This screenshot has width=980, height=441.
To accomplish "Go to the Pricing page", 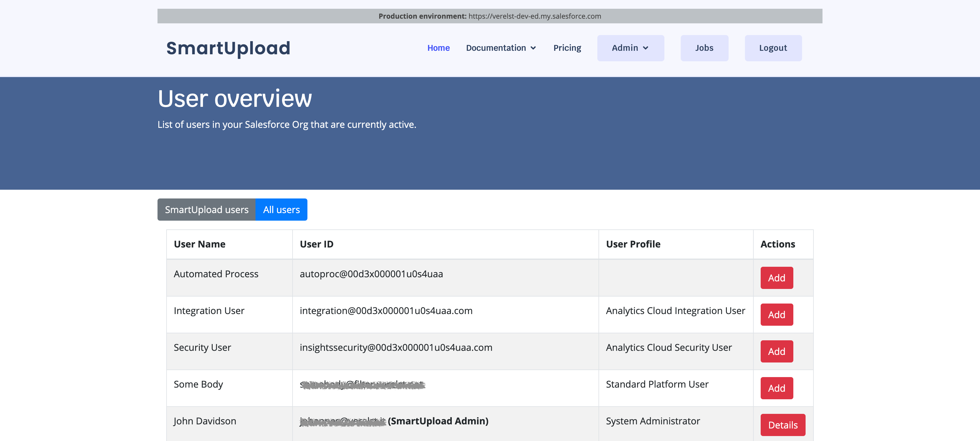I will (x=567, y=48).
